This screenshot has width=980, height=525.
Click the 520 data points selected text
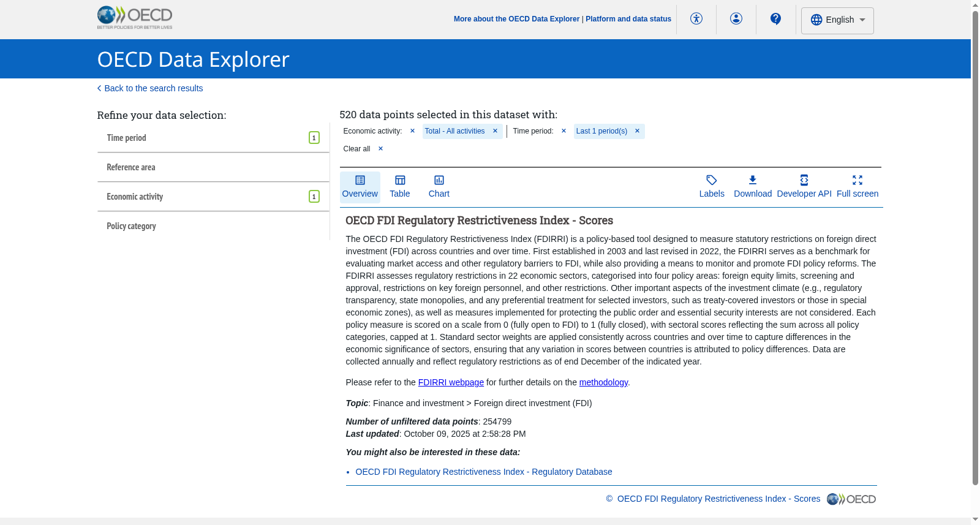coord(448,115)
